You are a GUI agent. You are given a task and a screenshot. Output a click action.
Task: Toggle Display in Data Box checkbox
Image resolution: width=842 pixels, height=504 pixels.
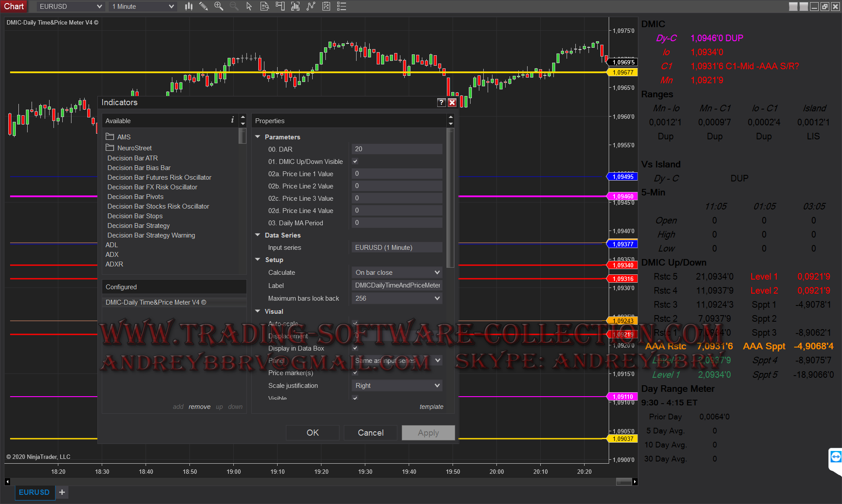[355, 348]
